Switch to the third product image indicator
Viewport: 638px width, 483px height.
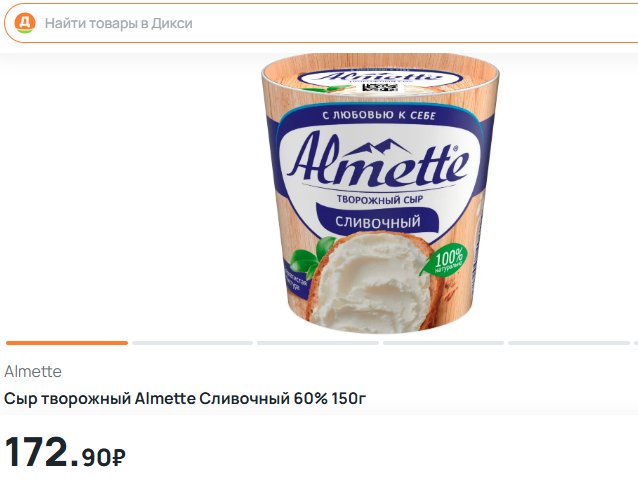[318, 343]
